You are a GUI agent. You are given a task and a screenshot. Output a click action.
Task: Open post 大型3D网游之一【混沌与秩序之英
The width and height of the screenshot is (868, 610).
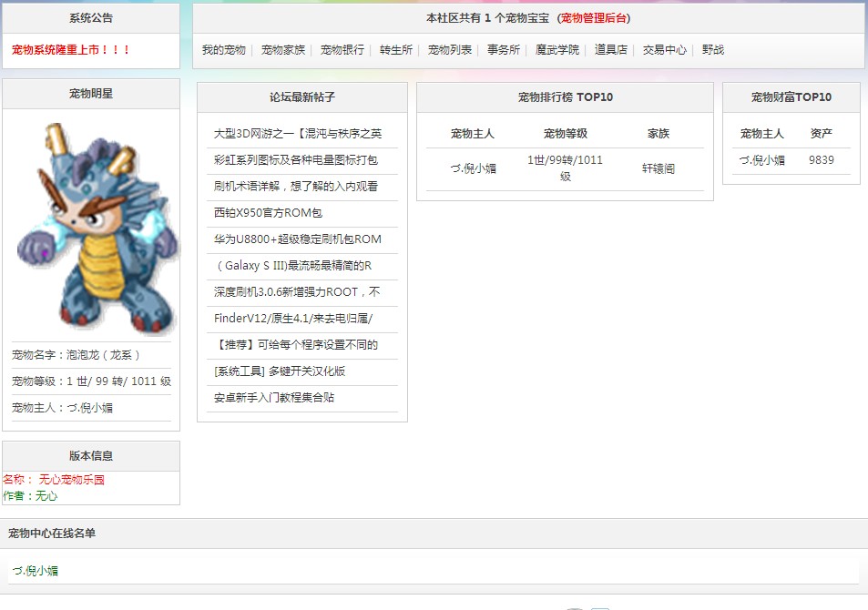click(298, 134)
